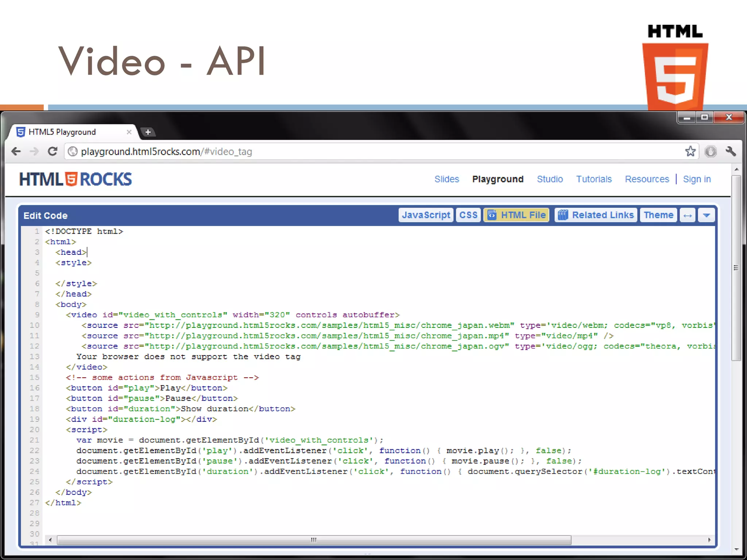747x560 pixels.
Task: Click the browser back arrow
Action: pyautogui.click(x=16, y=151)
